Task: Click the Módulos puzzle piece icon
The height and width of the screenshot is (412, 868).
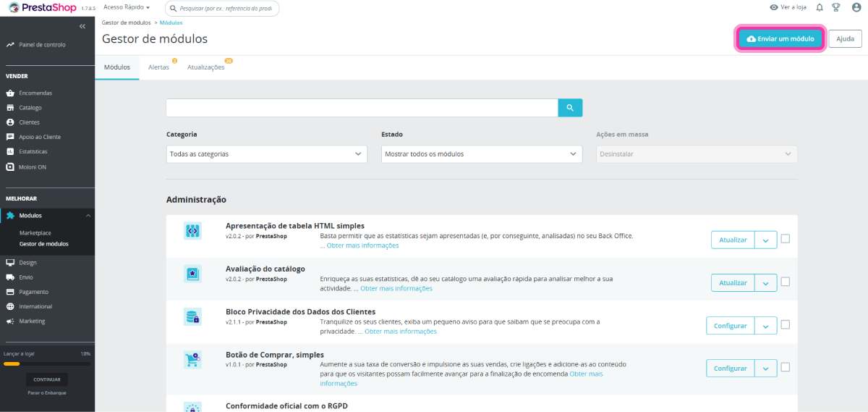Action: (10, 215)
